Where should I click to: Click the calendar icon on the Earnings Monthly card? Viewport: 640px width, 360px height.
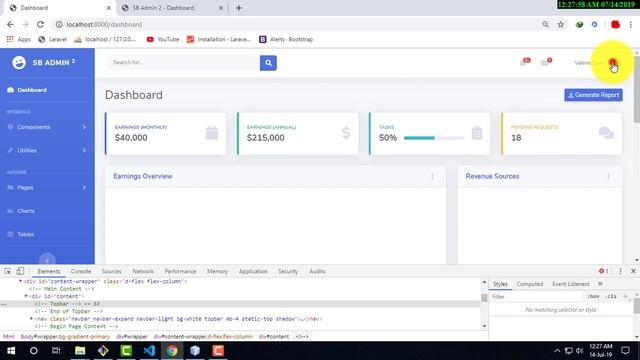[x=212, y=133]
